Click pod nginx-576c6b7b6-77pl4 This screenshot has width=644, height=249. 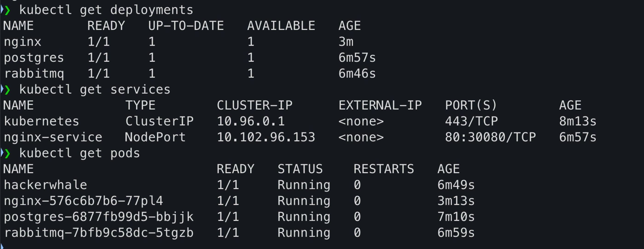click(x=83, y=201)
